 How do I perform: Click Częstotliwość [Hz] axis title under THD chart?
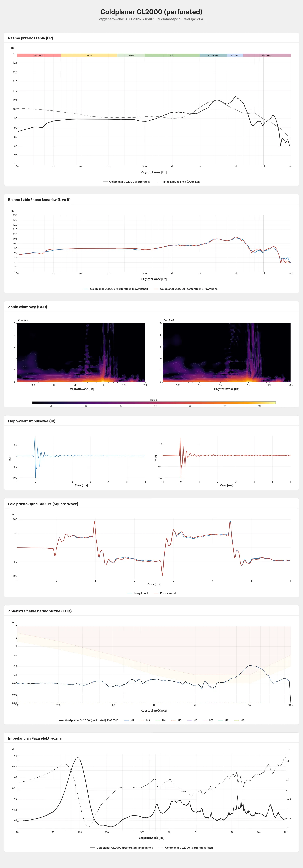pos(154,711)
